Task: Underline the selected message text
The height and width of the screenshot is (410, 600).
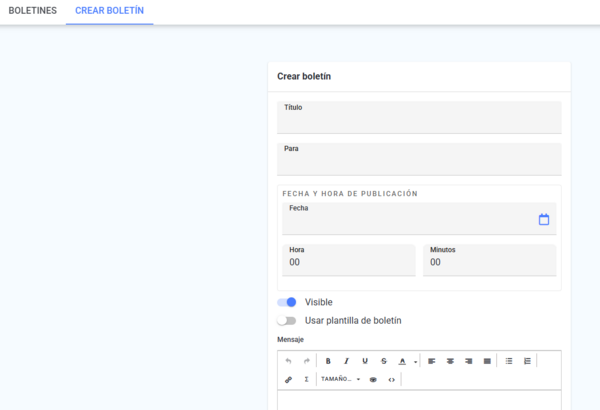Action: [365, 361]
